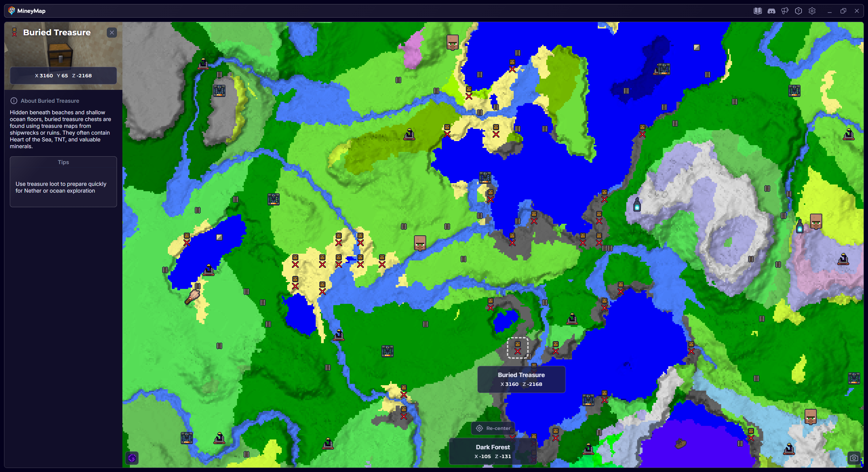Screen dimensions: 868x472
Task: Take a map screenshot with the camera icon
Action: (x=854, y=458)
